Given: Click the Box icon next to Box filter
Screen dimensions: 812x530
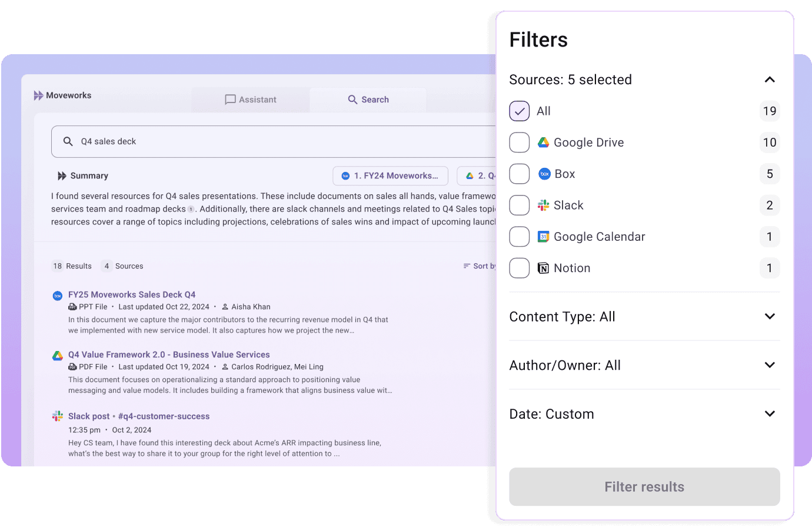Looking at the screenshot, I should [543, 173].
